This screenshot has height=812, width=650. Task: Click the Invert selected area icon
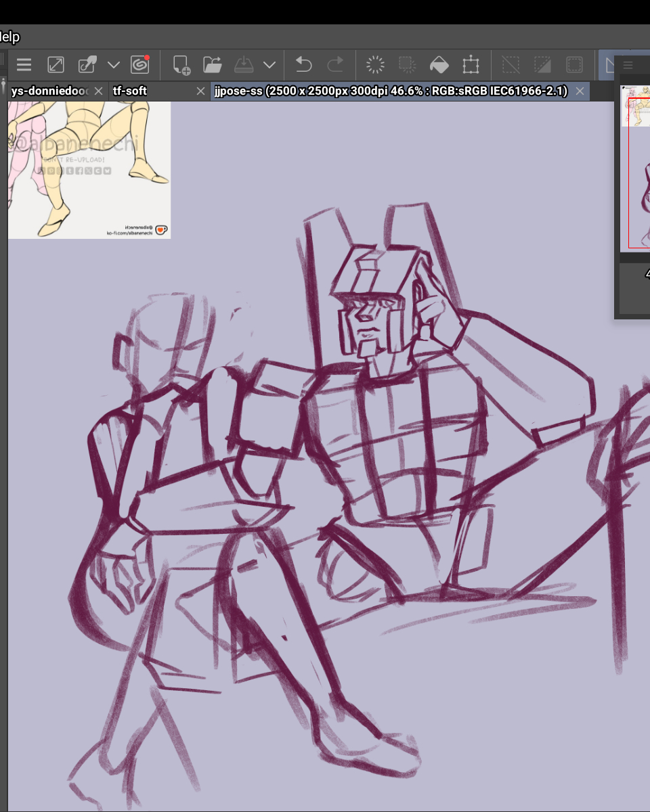pyautogui.click(x=542, y=65)
